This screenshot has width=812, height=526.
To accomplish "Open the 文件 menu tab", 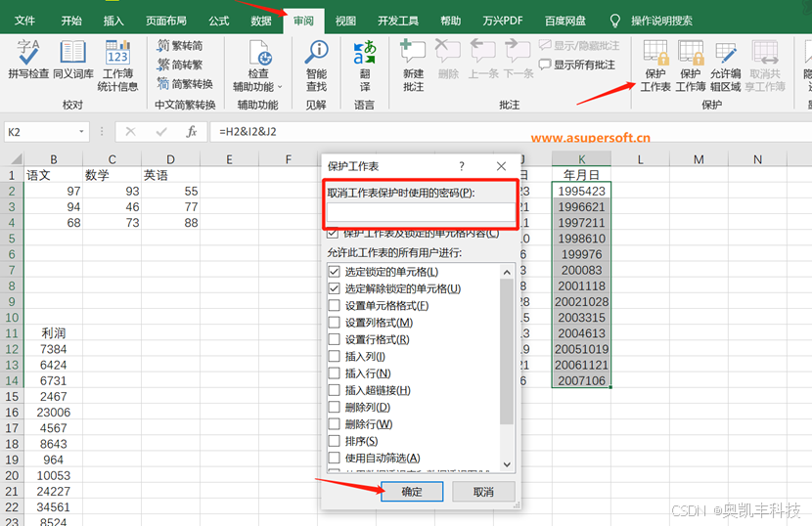I will [24, 21].
